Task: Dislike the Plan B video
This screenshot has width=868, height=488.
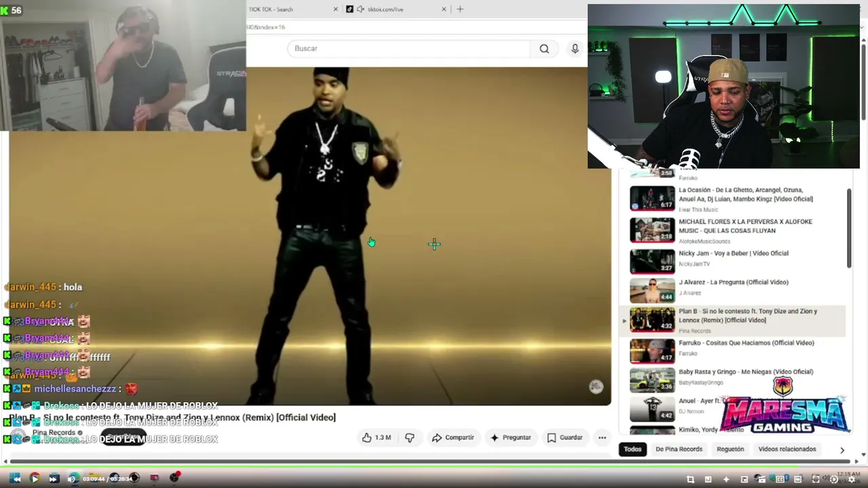Action: pos(410,438)
